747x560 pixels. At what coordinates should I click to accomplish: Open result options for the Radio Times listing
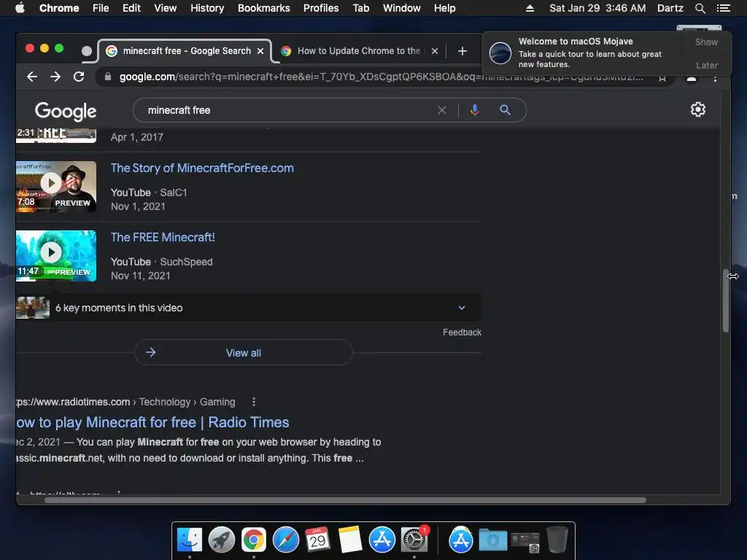tap(254, 402)
